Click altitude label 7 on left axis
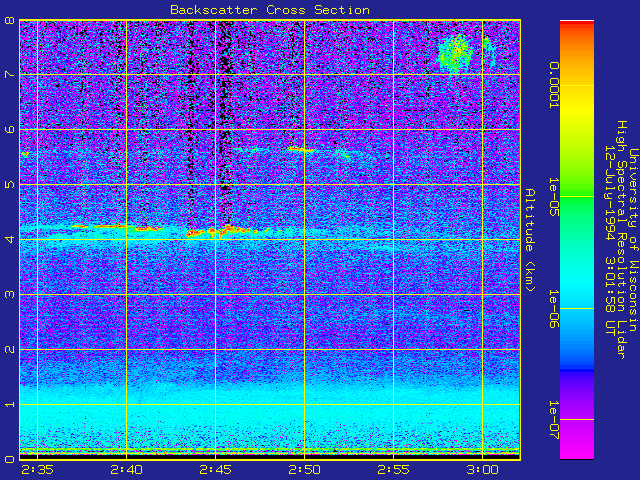Screen dimensions: 640x480 pyautogui.click(x=9, y=75)
